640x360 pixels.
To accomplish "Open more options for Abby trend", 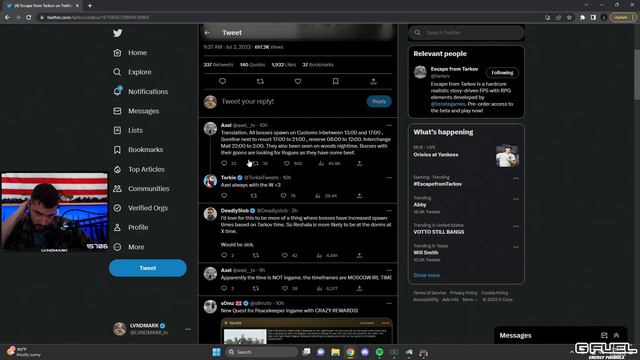I will pos(516,199).
